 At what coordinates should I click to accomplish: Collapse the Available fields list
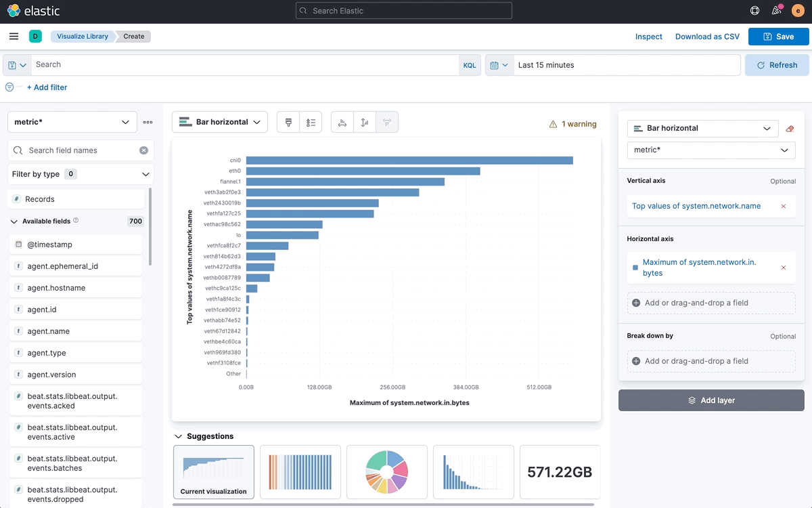pyautogui.click(x=14, y=221)
